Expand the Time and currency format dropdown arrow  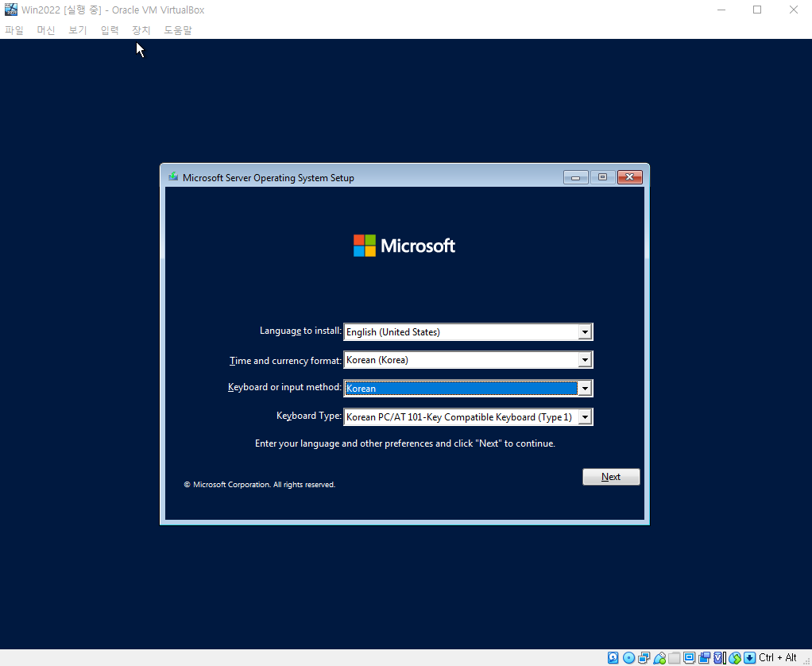coord(585,360)
